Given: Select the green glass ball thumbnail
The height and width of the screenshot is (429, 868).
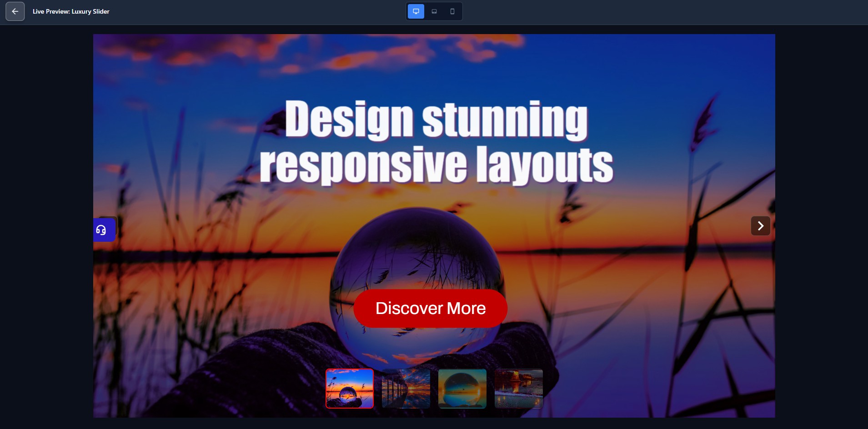Looking at the screenshot, I should [x=462, y=389].
